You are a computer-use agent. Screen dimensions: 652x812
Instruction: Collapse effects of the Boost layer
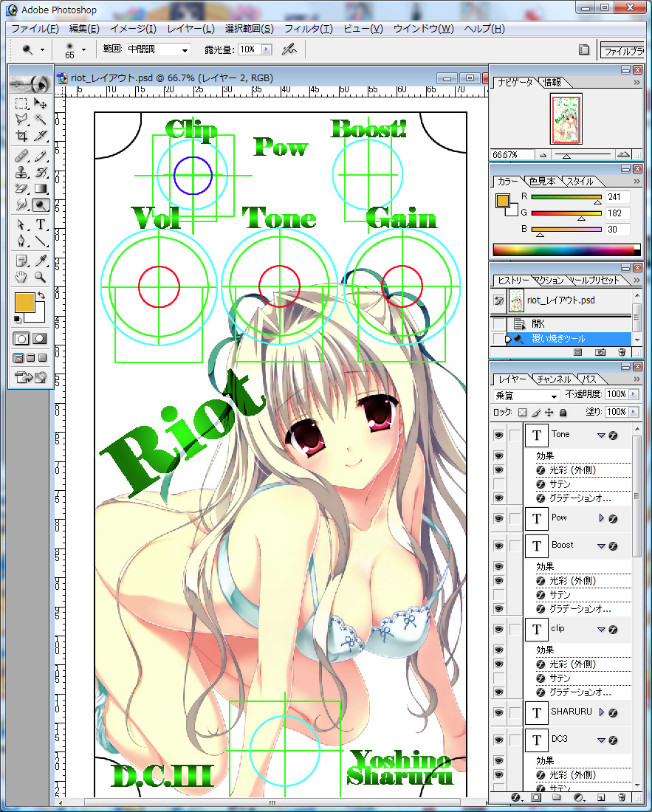pyautogui.click(x=601, y=546)
